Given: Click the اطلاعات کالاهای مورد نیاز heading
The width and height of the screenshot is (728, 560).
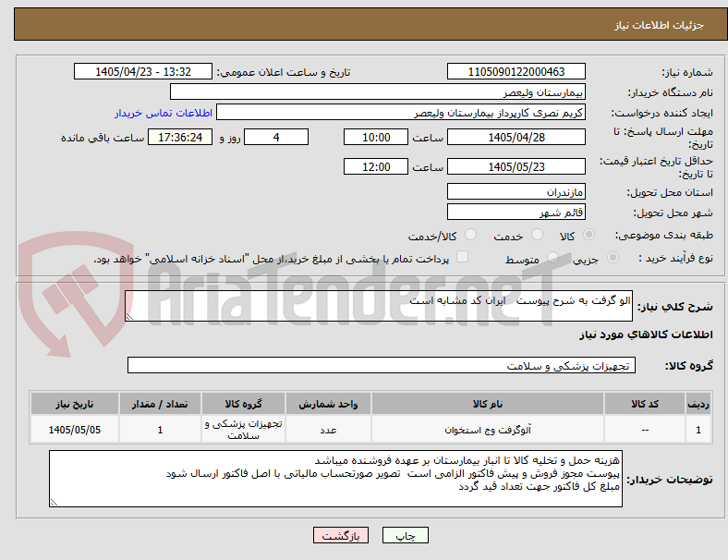Looking at the screenshot, I should tap(646, 335).
